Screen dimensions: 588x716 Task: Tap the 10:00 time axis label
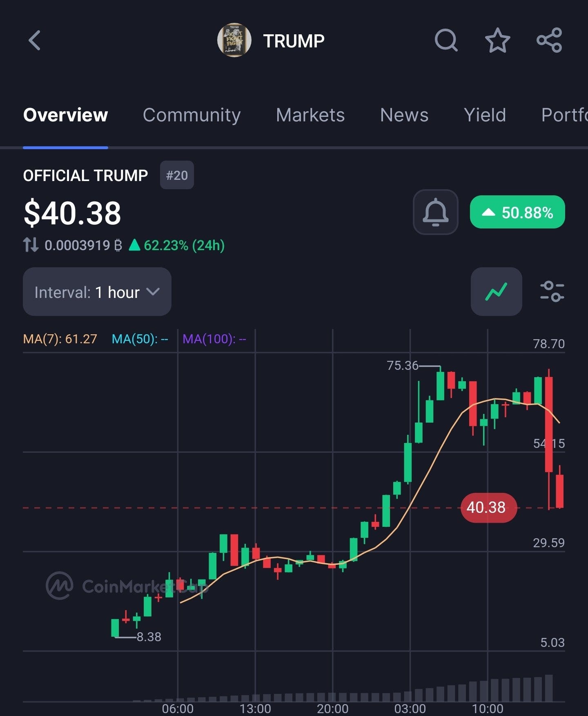(x=488, y=708)
